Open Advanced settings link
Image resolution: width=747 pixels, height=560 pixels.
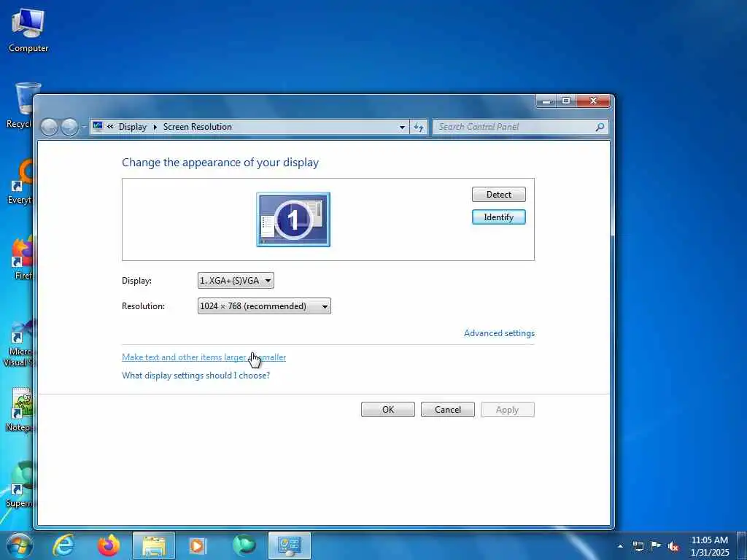click(x=499, y=332)
